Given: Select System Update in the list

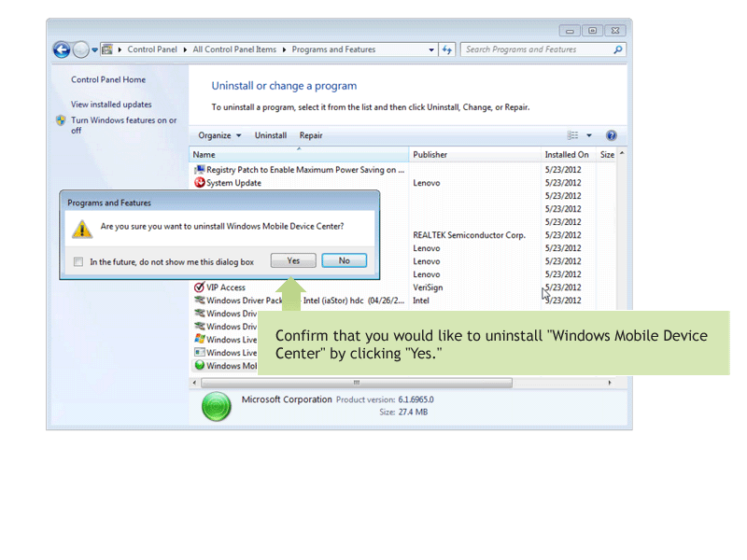Looking at the screenshot, I should (x=233, y=183).
